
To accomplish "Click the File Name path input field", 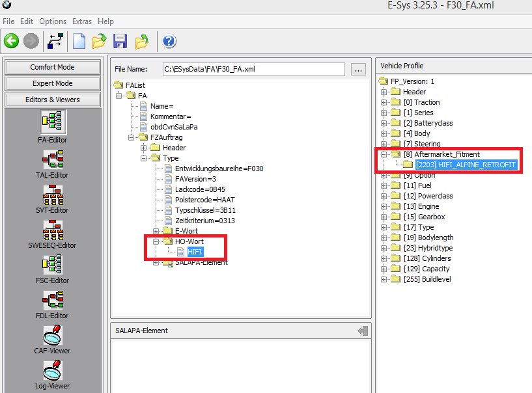I will [x=253, y=69].
